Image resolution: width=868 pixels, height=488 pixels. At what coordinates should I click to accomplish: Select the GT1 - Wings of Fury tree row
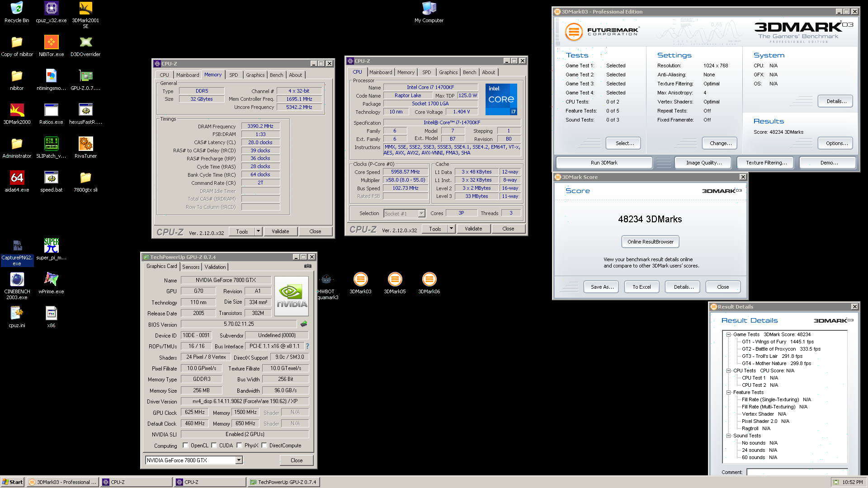[x=778, y=342]
